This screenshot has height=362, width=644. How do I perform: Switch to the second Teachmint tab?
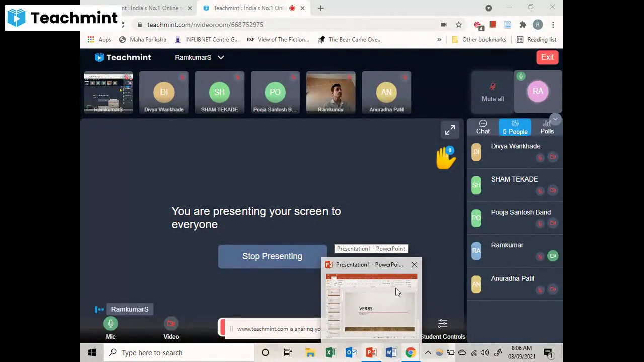click(x=249, y=8)
